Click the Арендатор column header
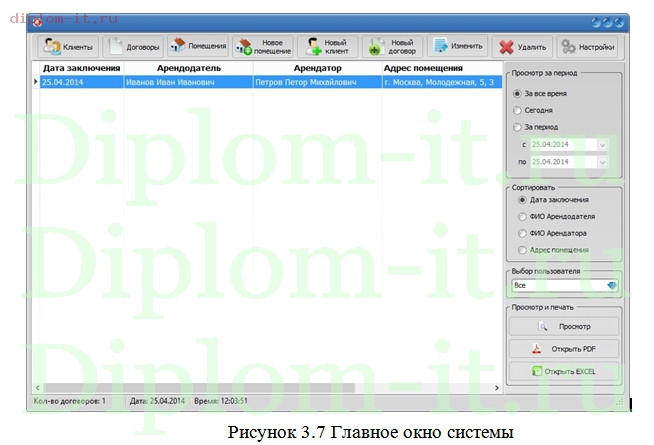This screenshot has height=445, width=654. click(x=317, y=68)
